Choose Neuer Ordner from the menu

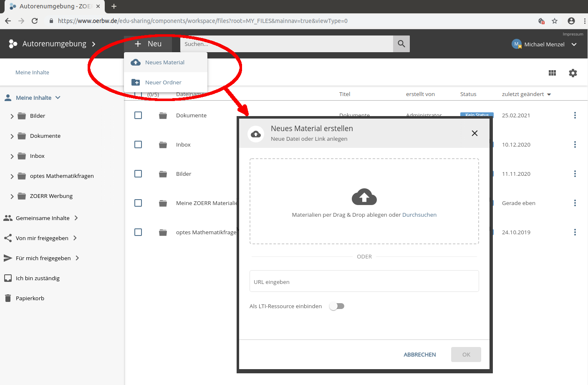pos(163,83)
